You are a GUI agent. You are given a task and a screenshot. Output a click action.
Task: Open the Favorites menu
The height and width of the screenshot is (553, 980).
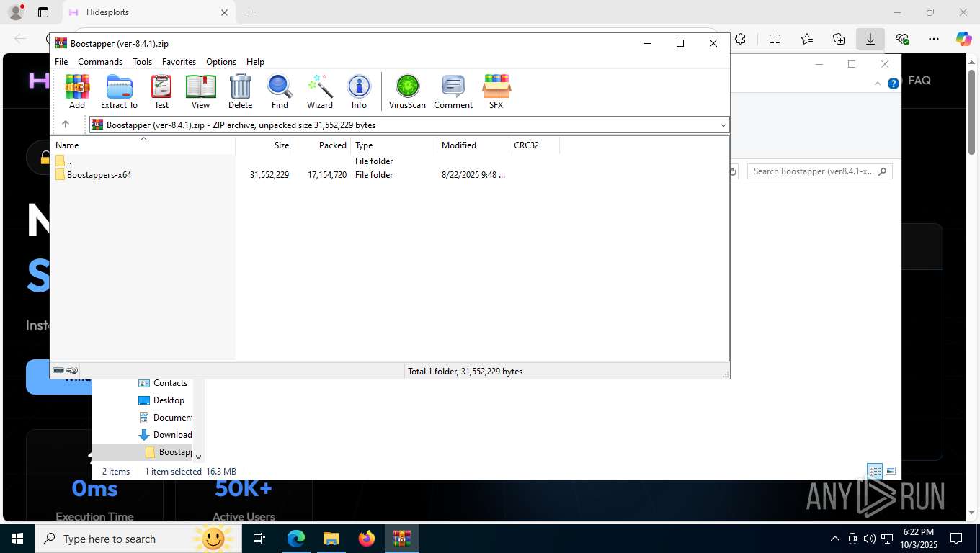179,62
